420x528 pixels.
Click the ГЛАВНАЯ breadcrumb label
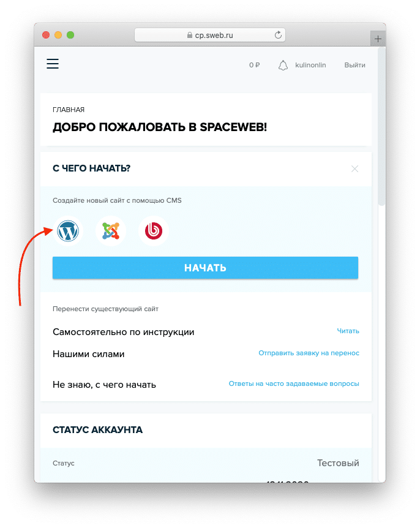(69, 110)
